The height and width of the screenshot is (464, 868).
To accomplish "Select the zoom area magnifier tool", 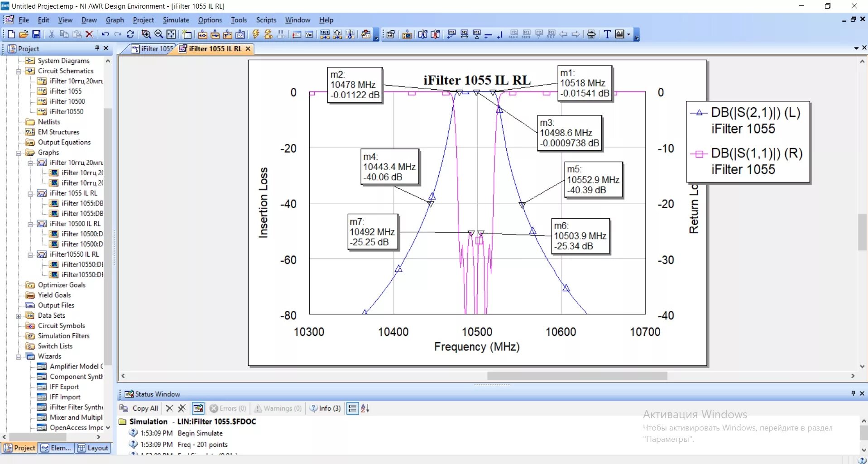I will pyautogui.click(x=146, y=34).
